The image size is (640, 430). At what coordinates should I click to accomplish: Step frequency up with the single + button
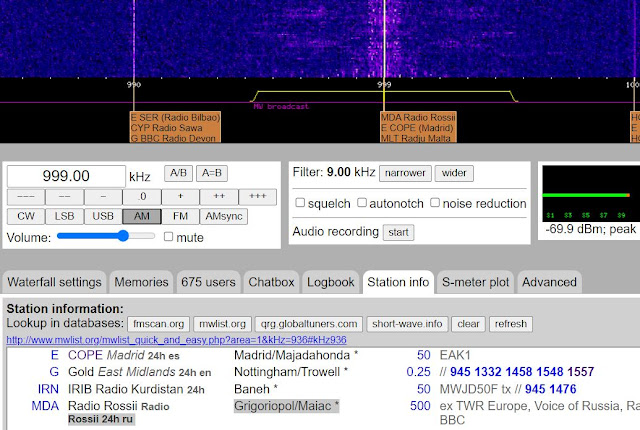[180, 197]
